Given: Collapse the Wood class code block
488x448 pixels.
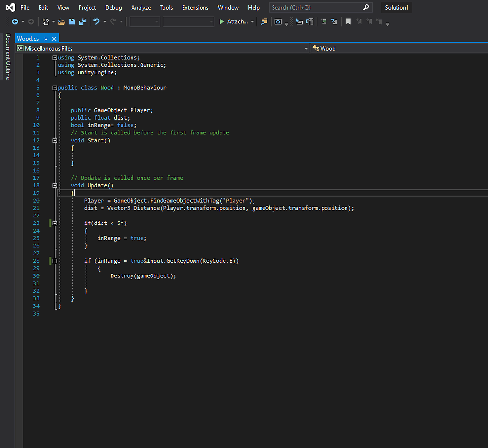Looking at the screenshot, I should 55,88.
